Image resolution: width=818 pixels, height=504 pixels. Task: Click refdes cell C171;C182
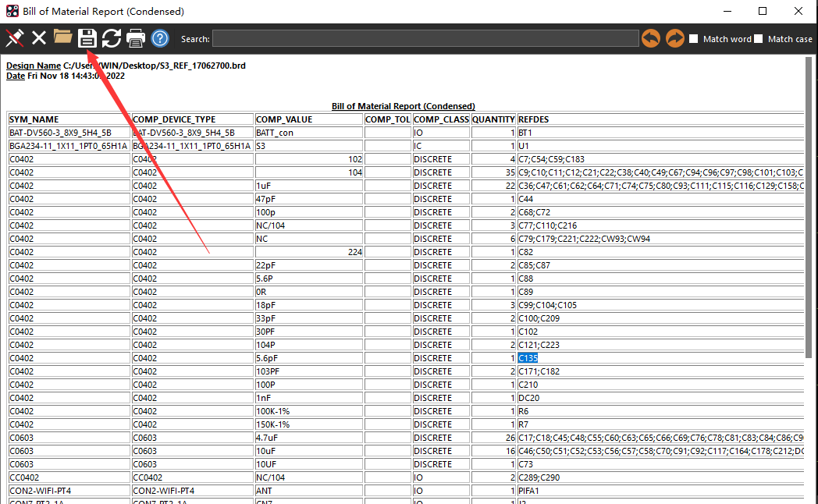660,371
